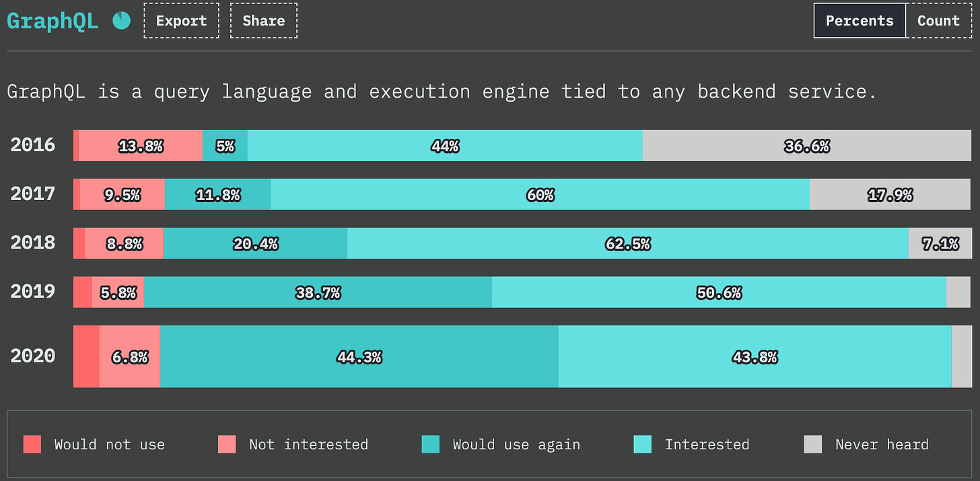980x481 pixels.
Task: Click the 2020 dark red Would not use segment
Action: coord(86,356)
